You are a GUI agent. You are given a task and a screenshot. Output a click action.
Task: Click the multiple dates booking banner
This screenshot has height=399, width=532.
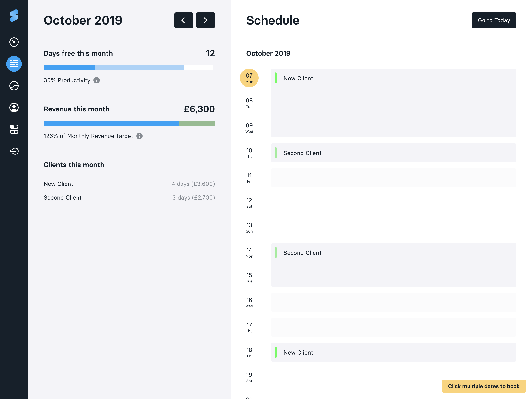click(x=484, y=386)
